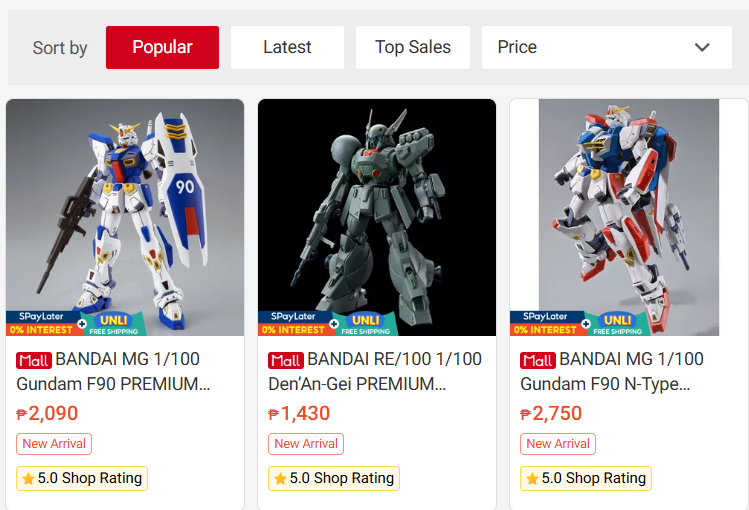Sort products by Top Sales
The width and height of the screenshot is (749, 510).
413,47
